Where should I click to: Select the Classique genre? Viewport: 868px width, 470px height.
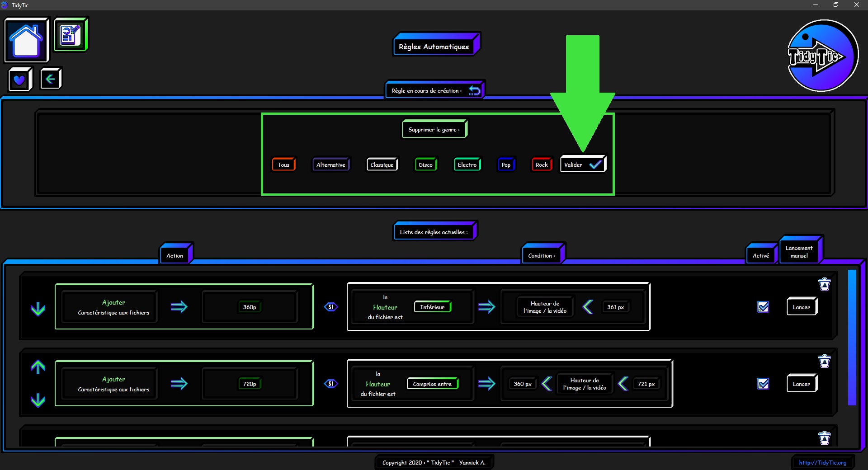click(382, 164)
